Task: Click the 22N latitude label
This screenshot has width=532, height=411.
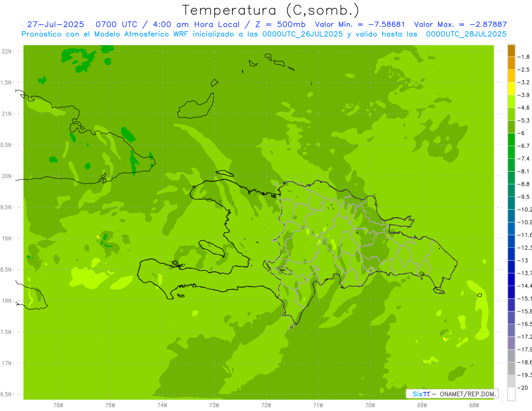Action: [x=8, y=51]
